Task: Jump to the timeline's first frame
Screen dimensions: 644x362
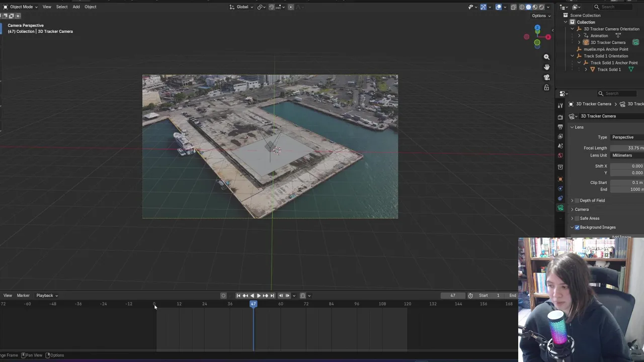Action: (x=238, y=296)
